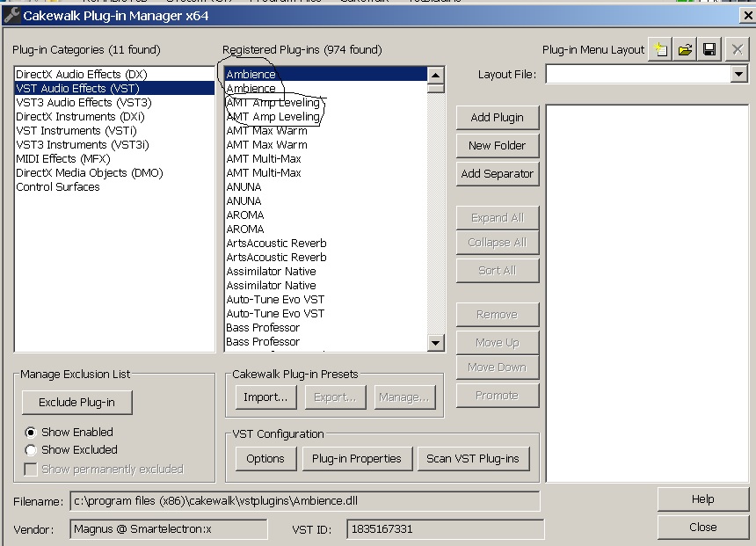
Task: Click the Collapse All button
Action: click(497, 243)
